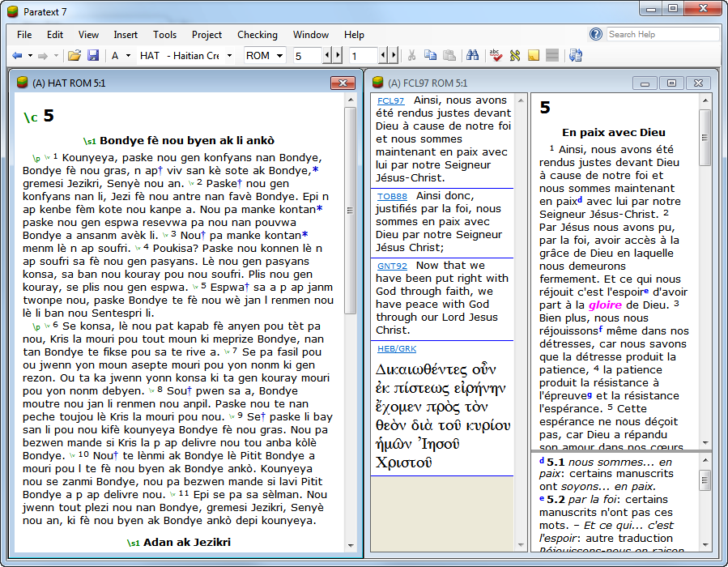Open the GNT92 resource link
728x567 pixels.
pyautogui.click(x=392, y=266)
